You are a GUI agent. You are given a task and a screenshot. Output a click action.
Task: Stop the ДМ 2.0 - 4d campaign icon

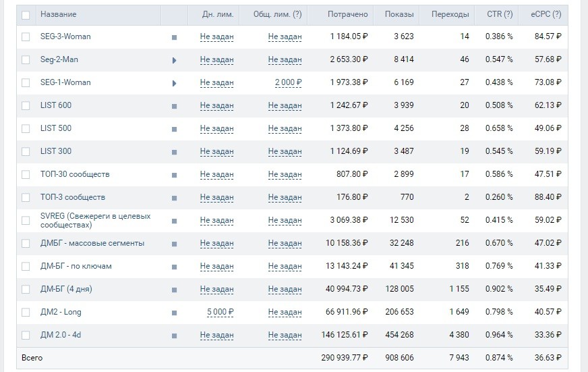point(174,336)
